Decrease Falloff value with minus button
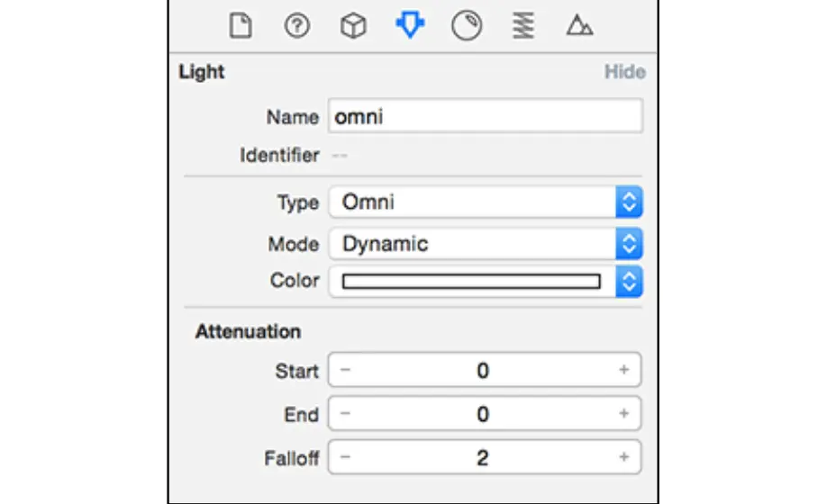 click(345, 456)
